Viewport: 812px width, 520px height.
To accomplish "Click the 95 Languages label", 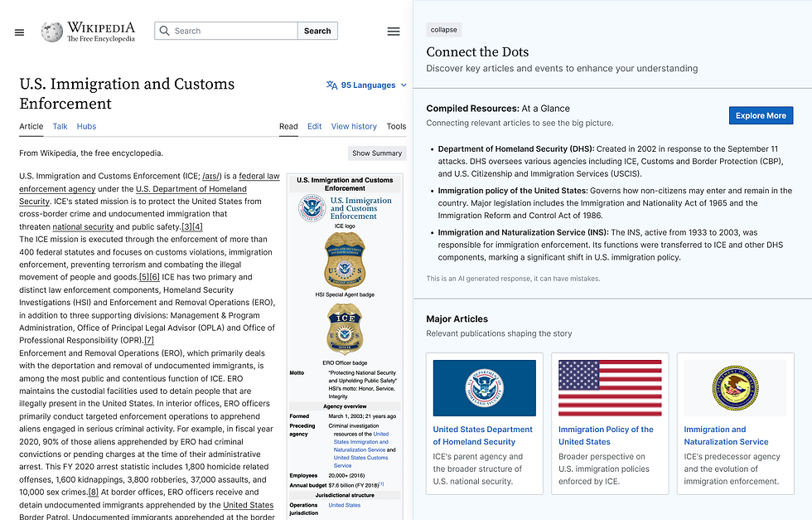I will pyautogui.click(x=368, y=85).
